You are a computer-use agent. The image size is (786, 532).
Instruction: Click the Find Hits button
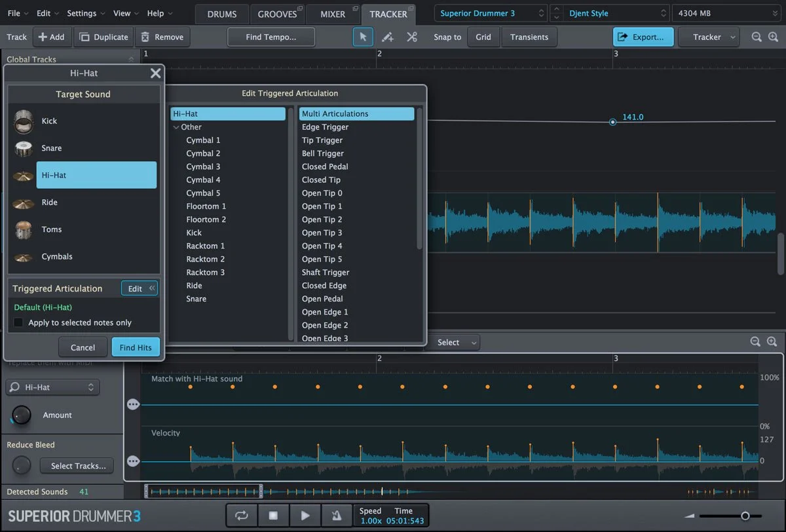click(136, 347)
